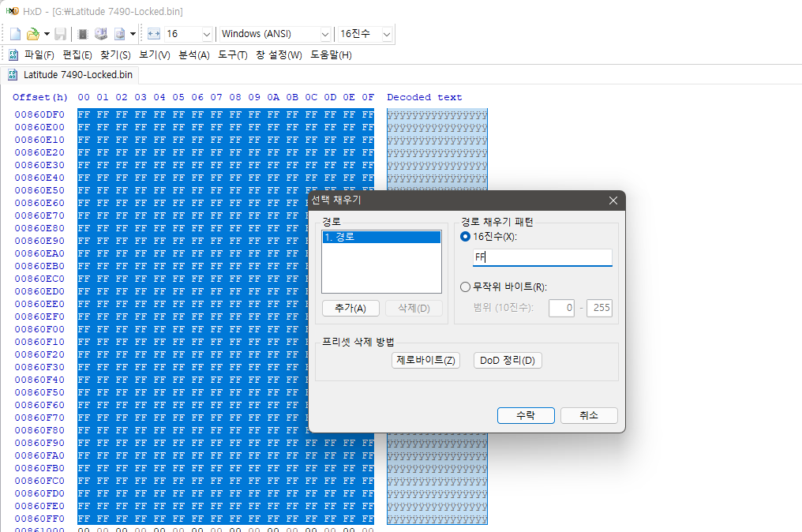Click the bytes per row width icon

coord(154,34)
